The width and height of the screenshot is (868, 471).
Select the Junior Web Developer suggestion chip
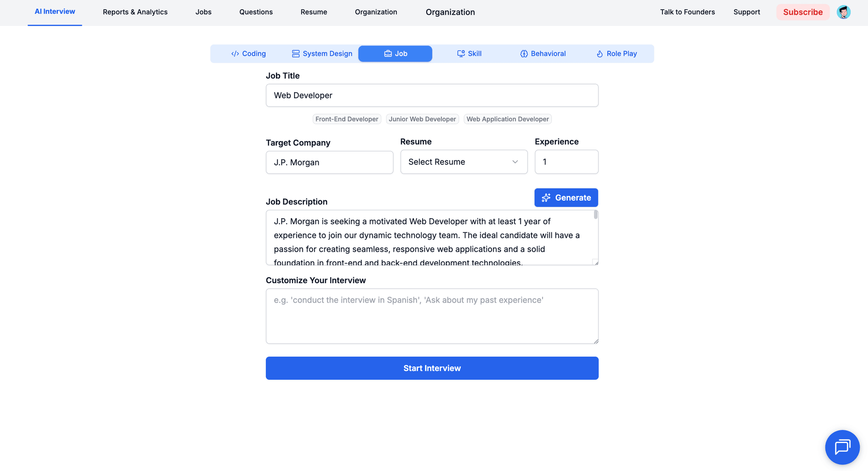422,119
